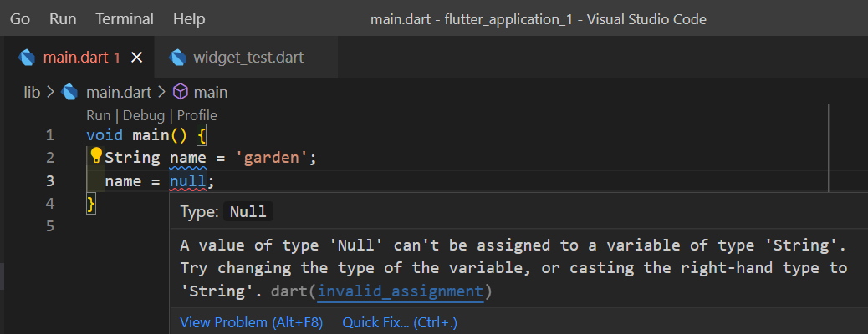Click the Null type label in hover

click(x=248, y=212)
